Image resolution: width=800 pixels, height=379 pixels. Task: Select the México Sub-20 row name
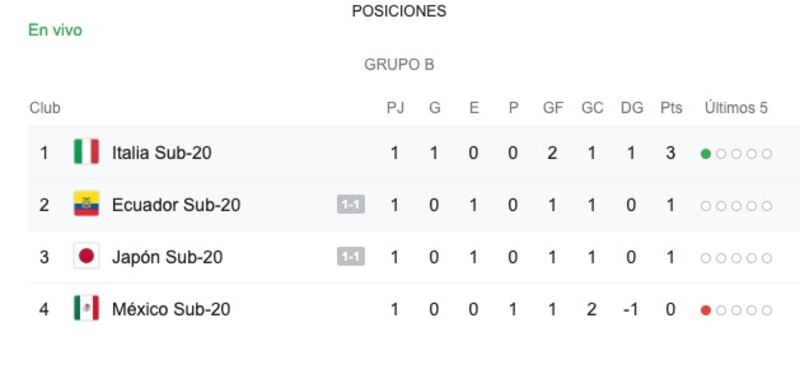click(x=171, y=309)
